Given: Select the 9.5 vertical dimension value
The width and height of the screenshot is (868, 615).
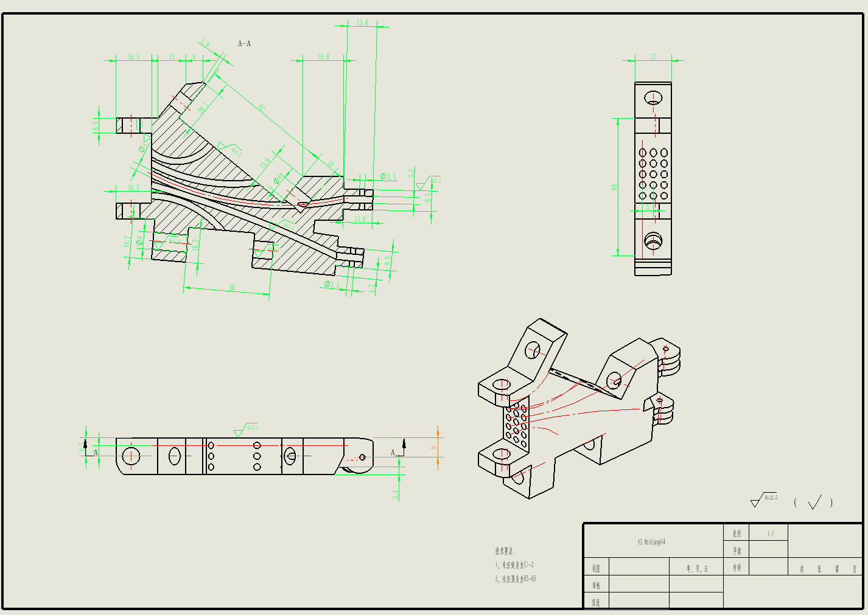Looking at the screenshot, I should click(x=428, y=197).
